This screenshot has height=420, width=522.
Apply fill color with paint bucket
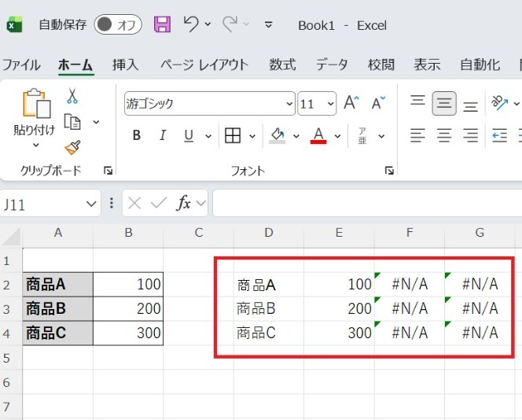click(278, 135)
